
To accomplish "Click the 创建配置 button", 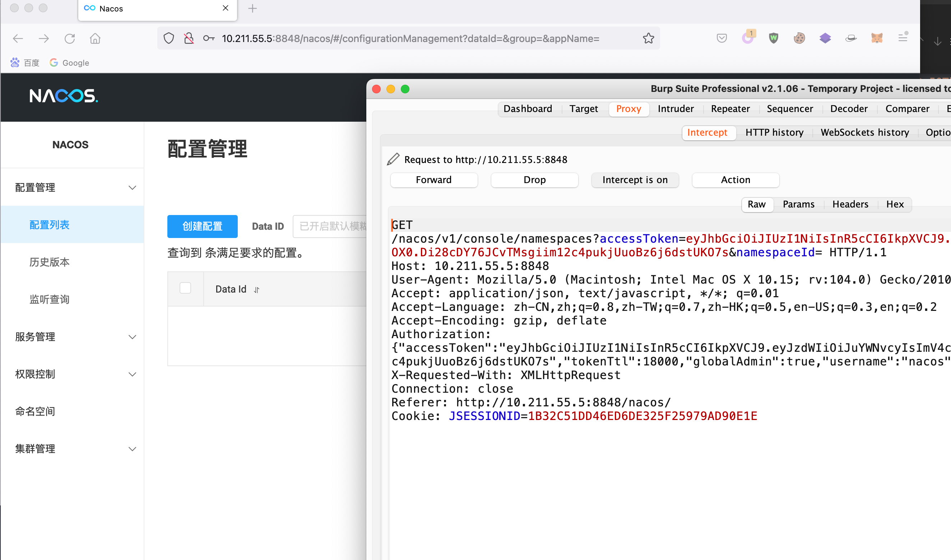I will [202, 226].
